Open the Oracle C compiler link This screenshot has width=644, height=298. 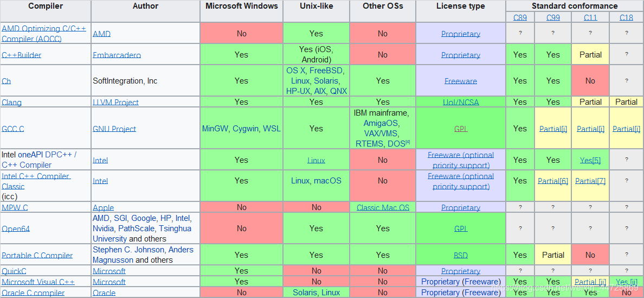point(33,293)
